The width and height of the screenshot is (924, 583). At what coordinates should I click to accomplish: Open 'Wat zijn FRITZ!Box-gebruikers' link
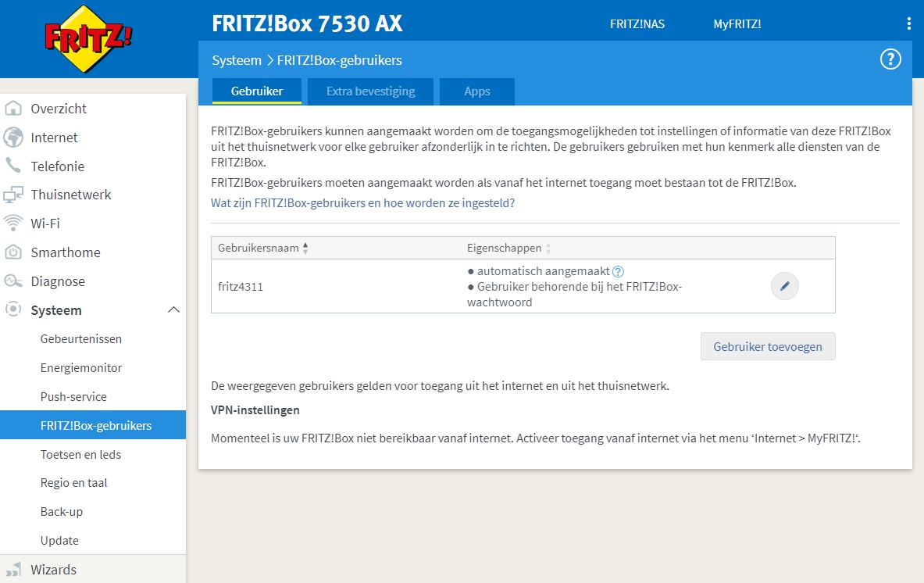[x=362, y=202]
